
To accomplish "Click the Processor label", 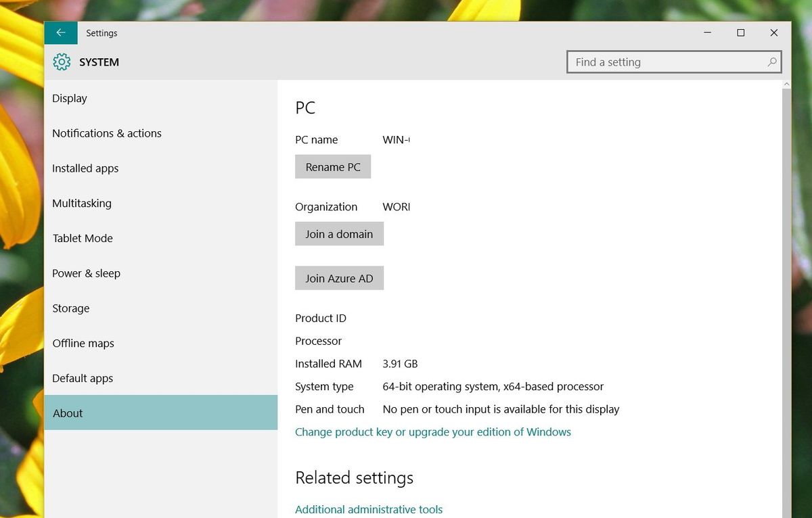I will (x=319, y=342).
